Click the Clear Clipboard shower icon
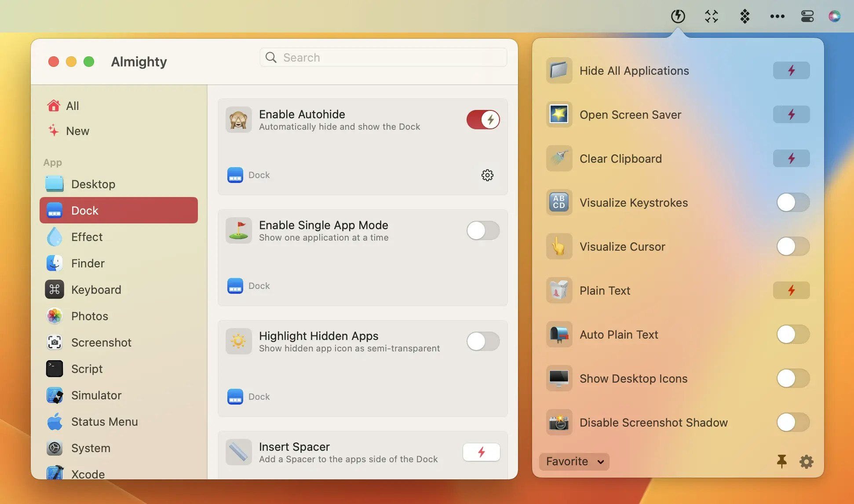This screenshot has width=854, height=504. click(x=559, y=158)
